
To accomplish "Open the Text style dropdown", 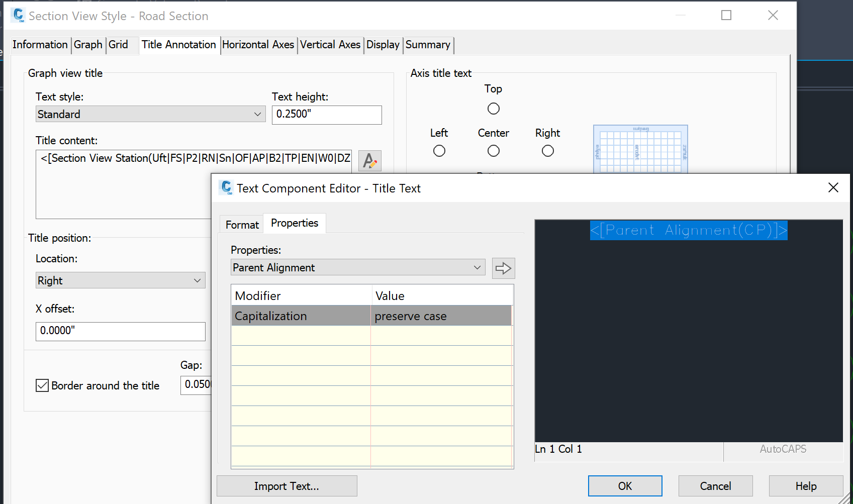I will pos(150,114).
